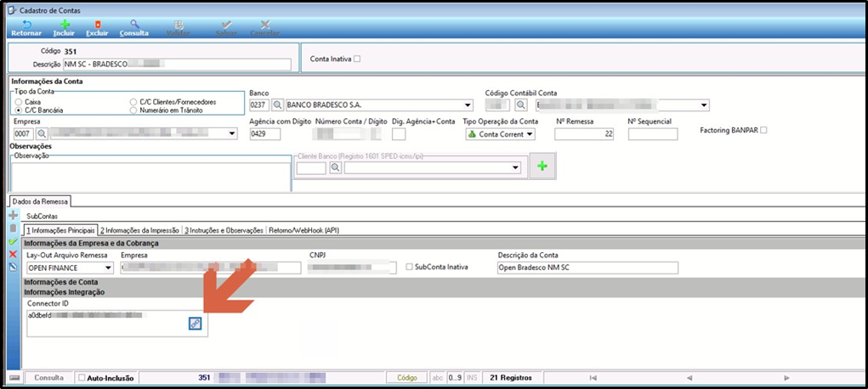Expand the Empresa dropdown list
This screenshot has width=868, height=389.
coord(232,133)
